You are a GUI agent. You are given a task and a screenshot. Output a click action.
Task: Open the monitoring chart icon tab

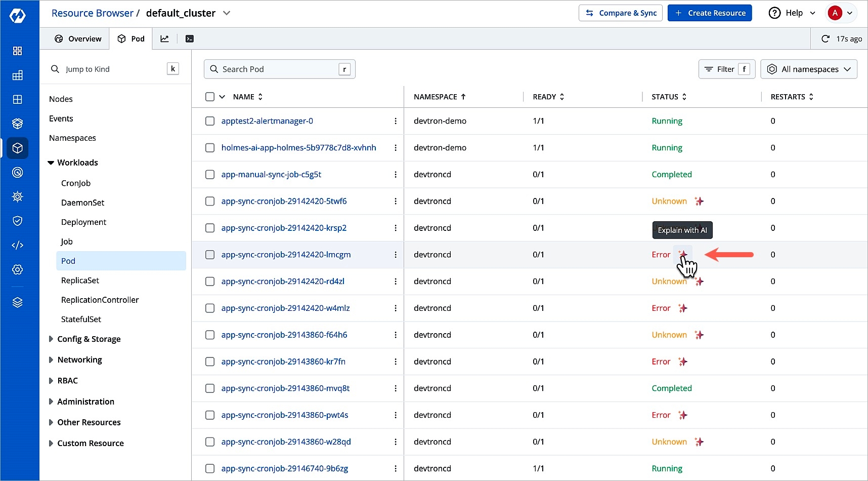pos(165,39)
